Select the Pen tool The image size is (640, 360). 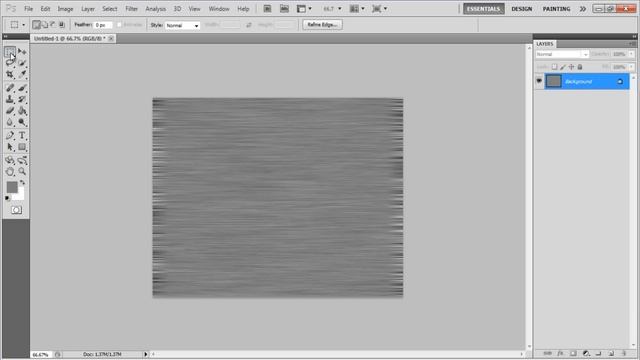[10, 136]
